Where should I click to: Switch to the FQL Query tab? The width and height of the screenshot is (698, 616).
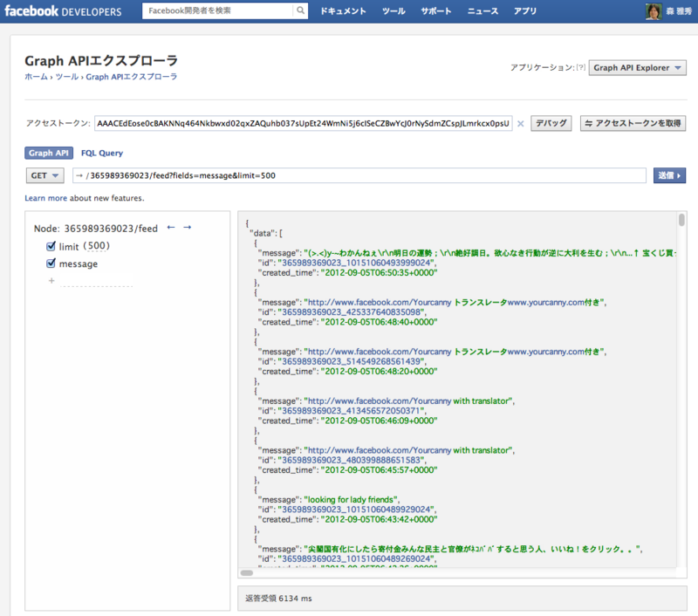102,153
